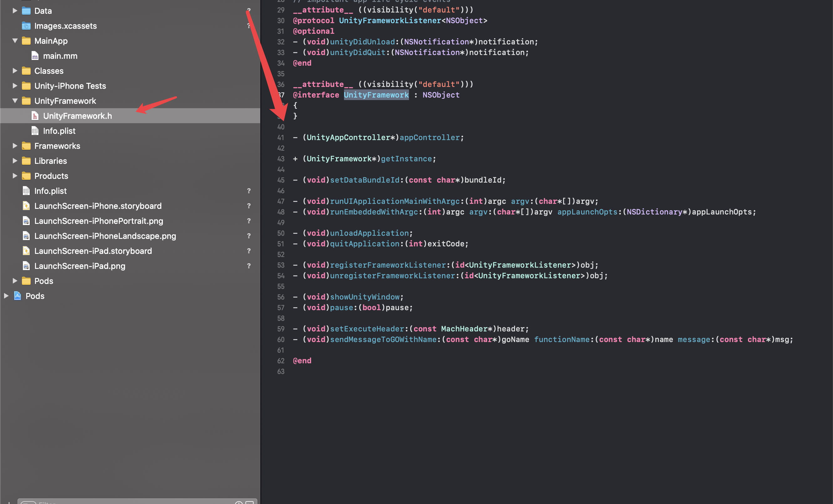Click the MainApp folder icon
Screen dimensions: 833x504
[26, 41]
